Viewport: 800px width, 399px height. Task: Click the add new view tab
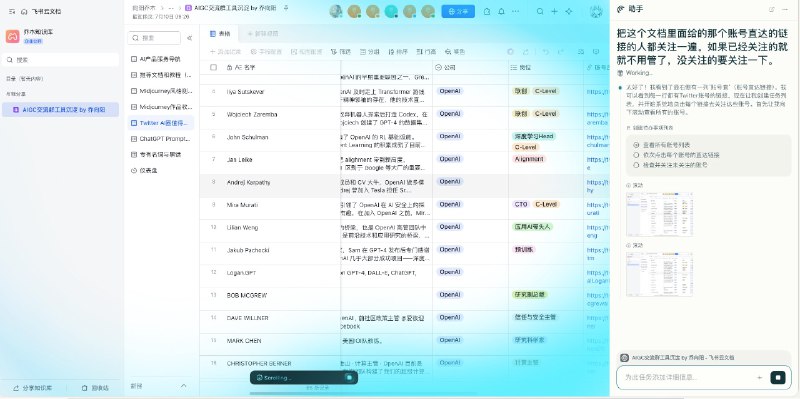tap(263, 34)
